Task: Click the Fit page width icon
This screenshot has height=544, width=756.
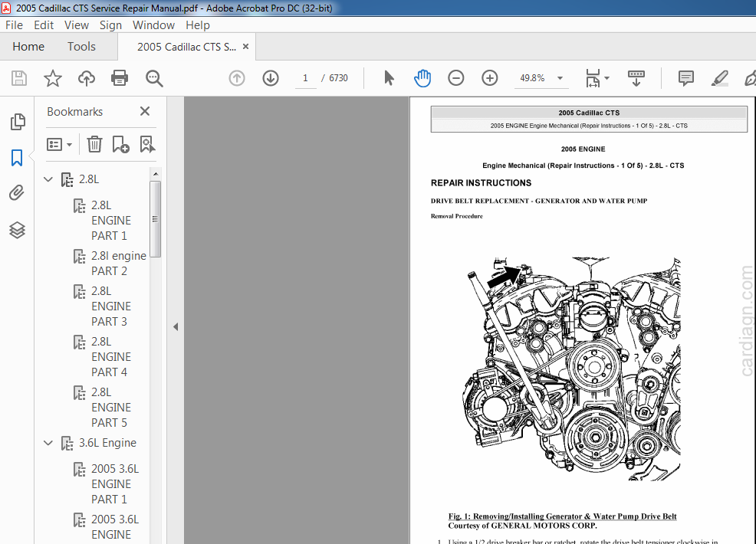Action: pyautogui.click(x=593, y=78)
